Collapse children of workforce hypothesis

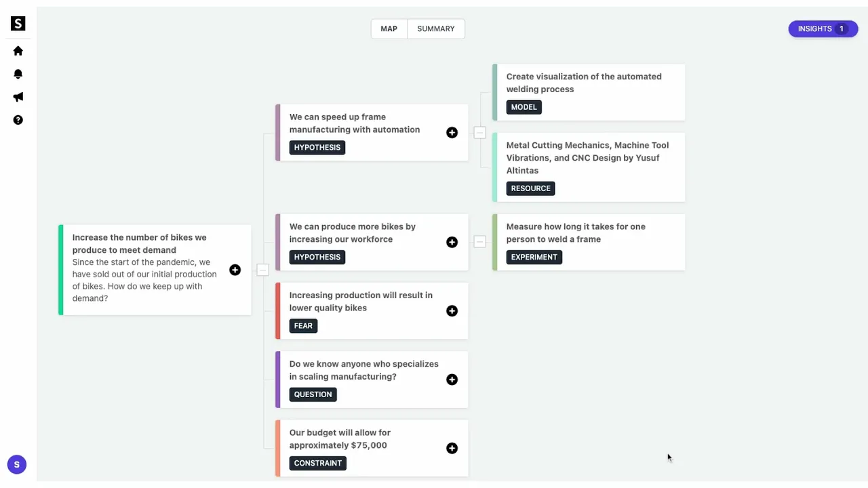click(479, 242)
